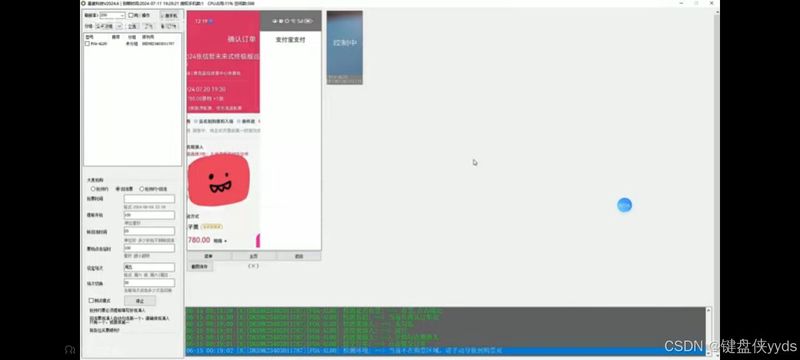Click the 主页 home button below phone screen

point(254,256)
